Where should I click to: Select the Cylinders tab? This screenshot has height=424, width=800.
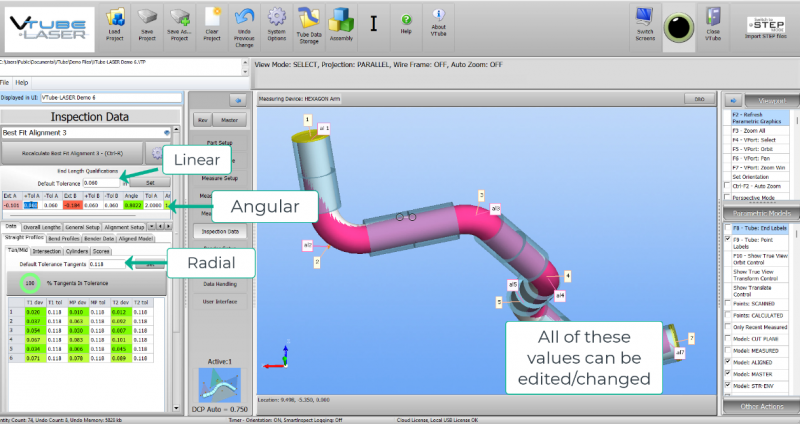tap(77, 251)
